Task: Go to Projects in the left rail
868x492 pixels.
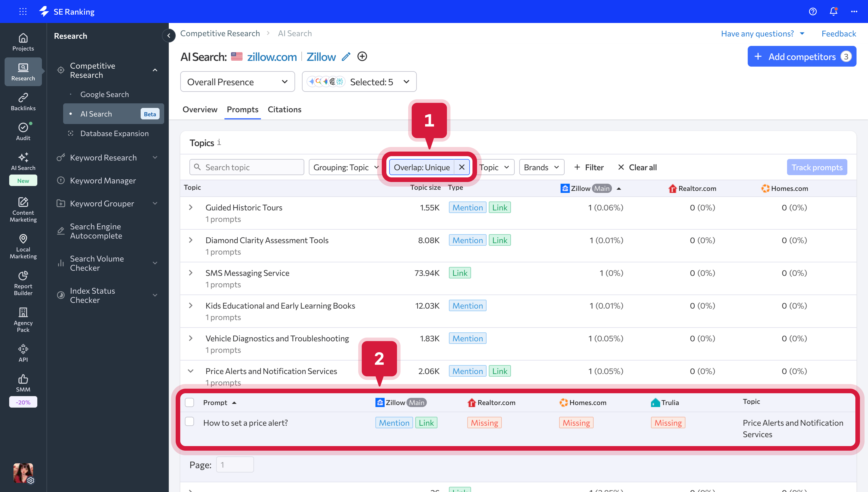Action: pos(23,42)
